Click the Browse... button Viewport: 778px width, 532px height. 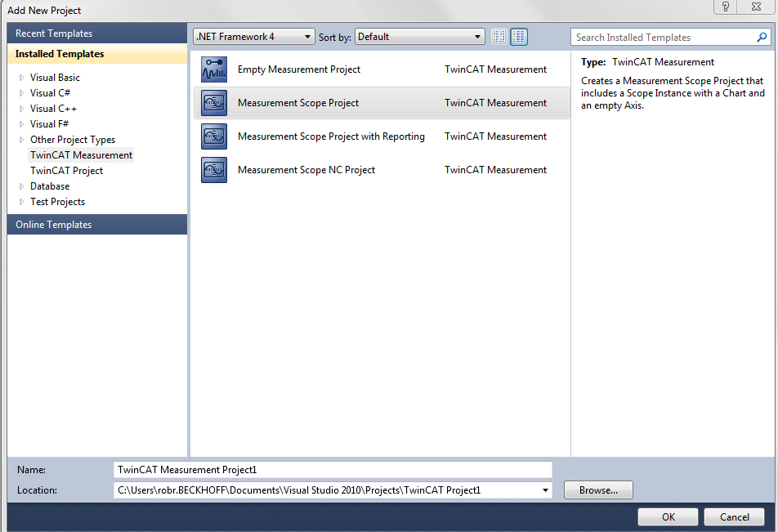(598, 490)
